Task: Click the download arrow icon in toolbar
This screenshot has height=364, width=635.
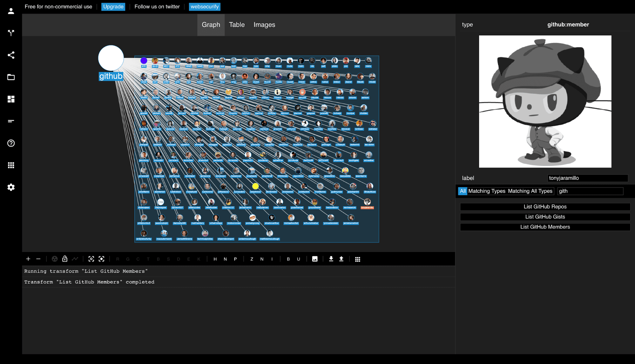Action: [331, 259]
